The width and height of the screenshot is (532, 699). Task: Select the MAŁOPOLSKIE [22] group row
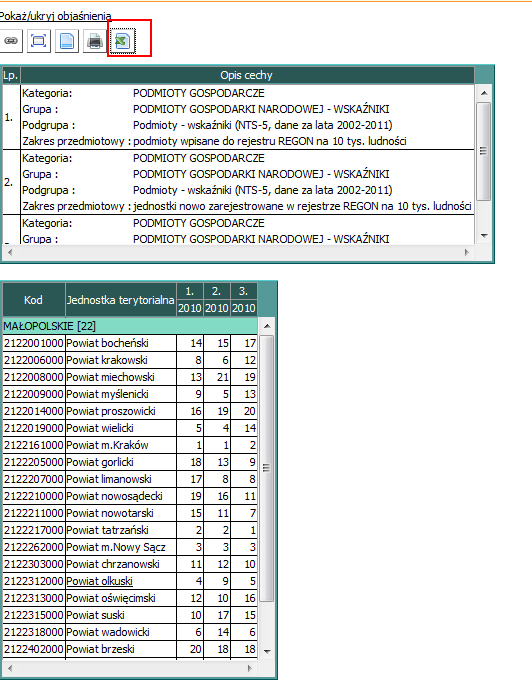pyautogui.click(x=130, y=326)
